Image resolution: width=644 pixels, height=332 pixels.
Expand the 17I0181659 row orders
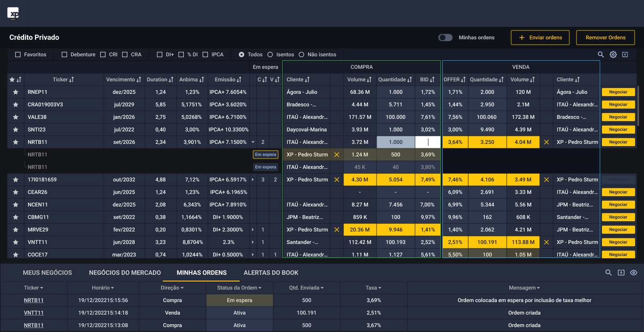[x=253, y=180]
